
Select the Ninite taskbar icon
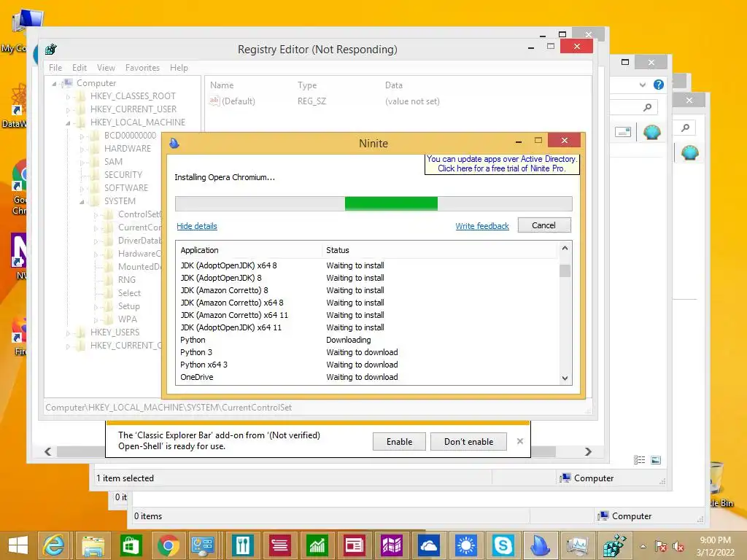pos(541,545)
